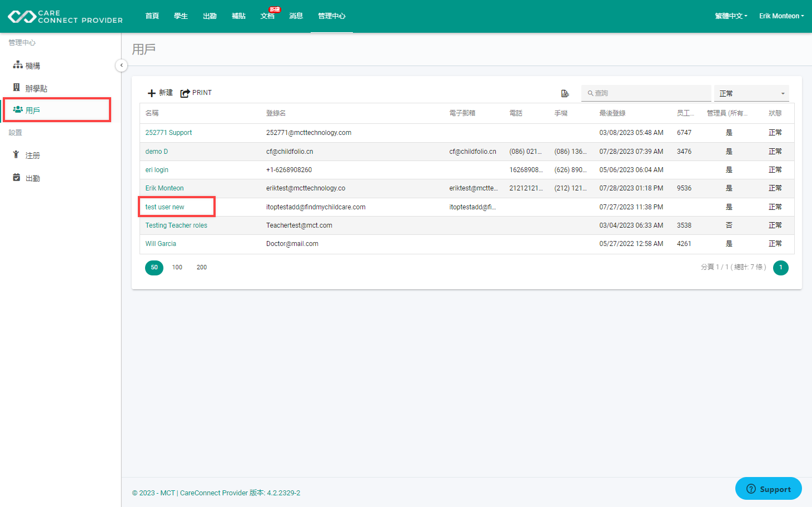Set page size to 200
812x507 pixels.
pyautogui.click(x=202, y=268)
